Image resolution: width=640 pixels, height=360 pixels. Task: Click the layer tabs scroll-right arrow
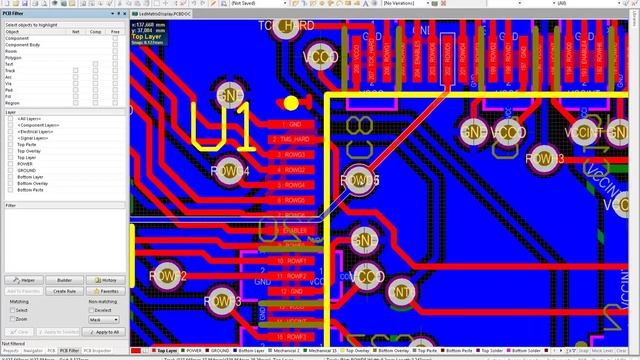(561, 351)
